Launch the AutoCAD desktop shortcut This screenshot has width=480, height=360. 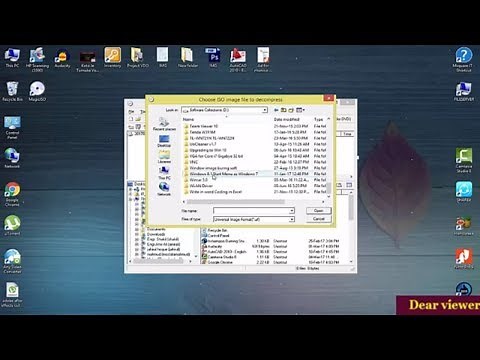pos(238,59)
